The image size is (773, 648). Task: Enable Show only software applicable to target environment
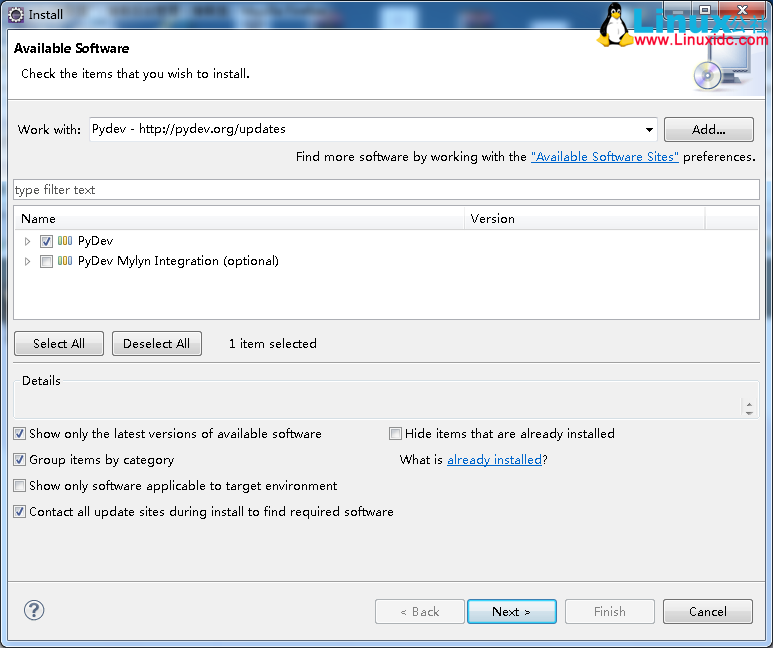coord(20,486)
